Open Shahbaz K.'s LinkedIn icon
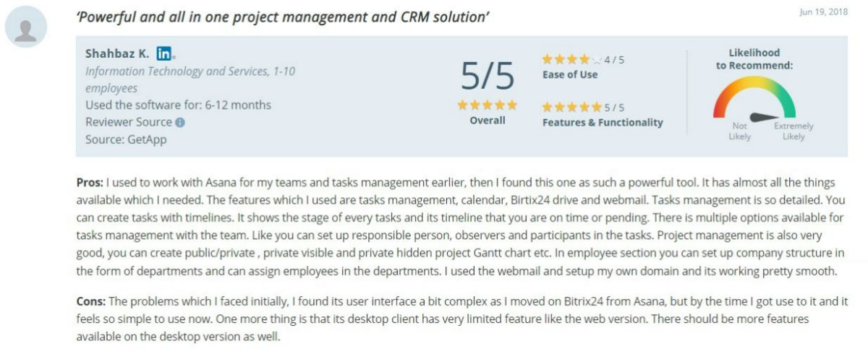This screenshot has width=868, height=354. click(x=164, y=53)
